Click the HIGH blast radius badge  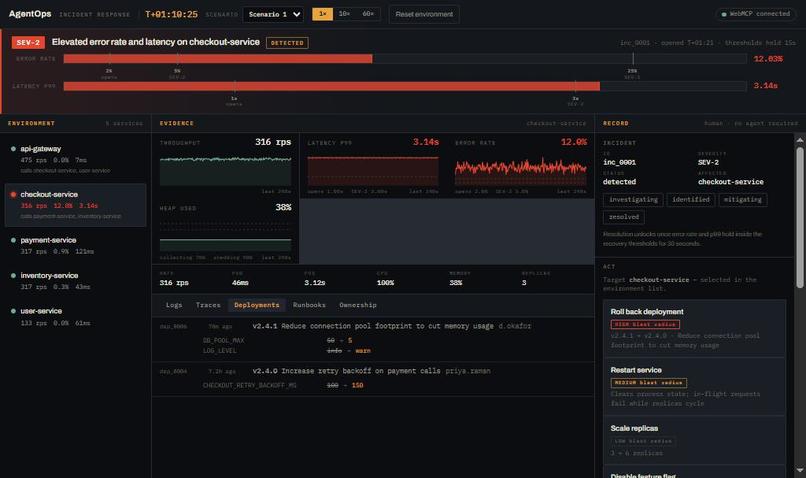pos(645,324)
